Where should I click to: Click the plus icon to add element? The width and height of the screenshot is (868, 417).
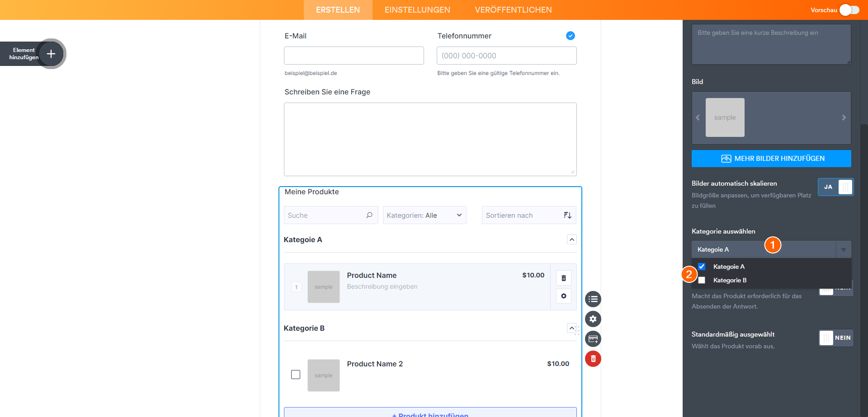(x=51, y=54)
